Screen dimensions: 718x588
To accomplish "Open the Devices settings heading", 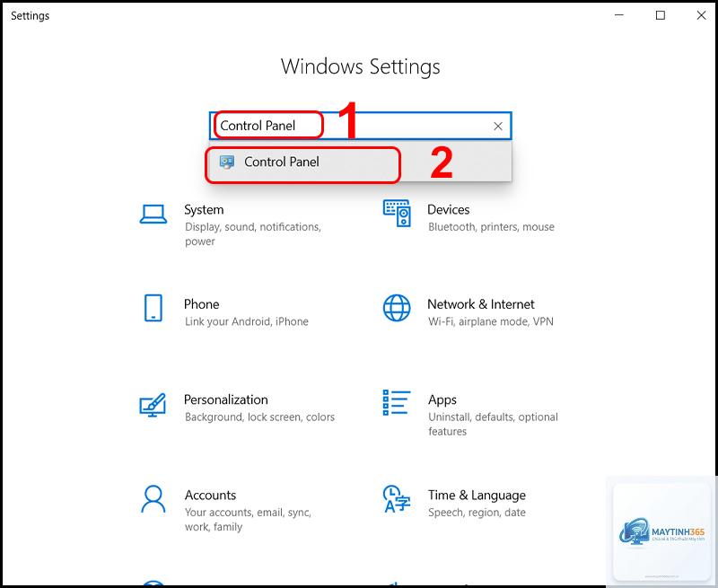I will tap(448, 210).
